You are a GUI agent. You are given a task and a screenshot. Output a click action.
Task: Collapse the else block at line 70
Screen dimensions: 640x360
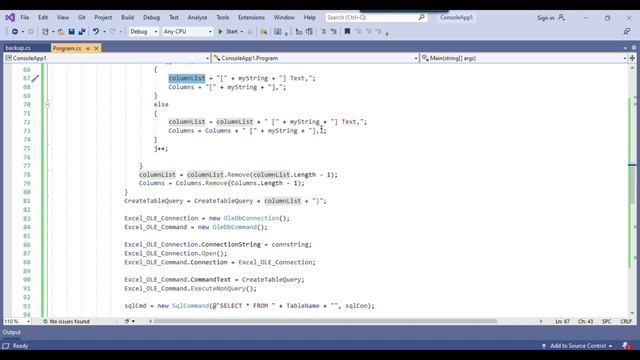(x=47, y=105)
